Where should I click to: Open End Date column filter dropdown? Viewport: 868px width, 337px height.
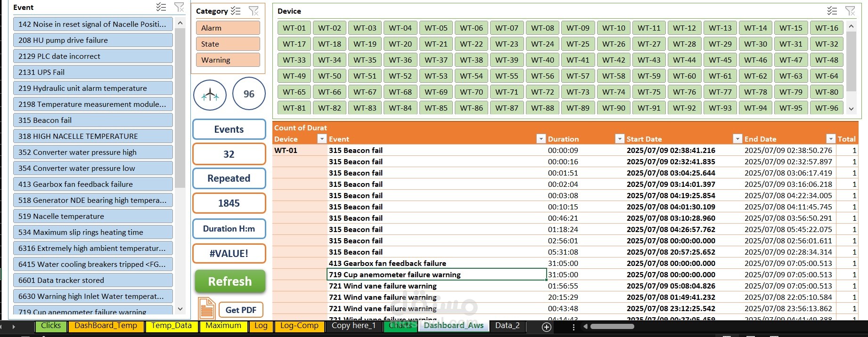pos(831,139)
